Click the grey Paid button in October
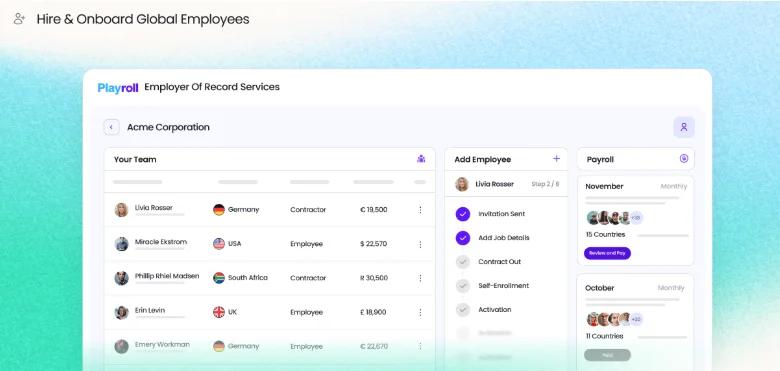Viewport: 780px width, 371px height. click(x=607, y=355)
